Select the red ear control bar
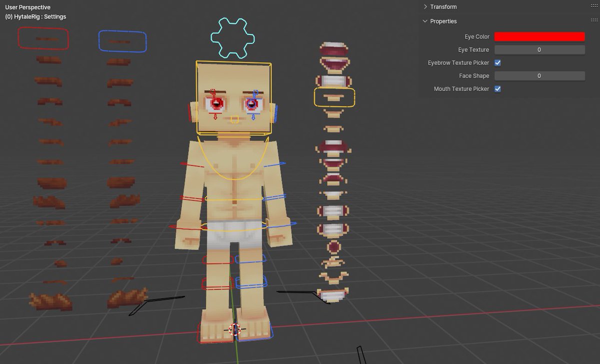Image resolution: width=600 pixels, height=364 pixels. (190, 113)
